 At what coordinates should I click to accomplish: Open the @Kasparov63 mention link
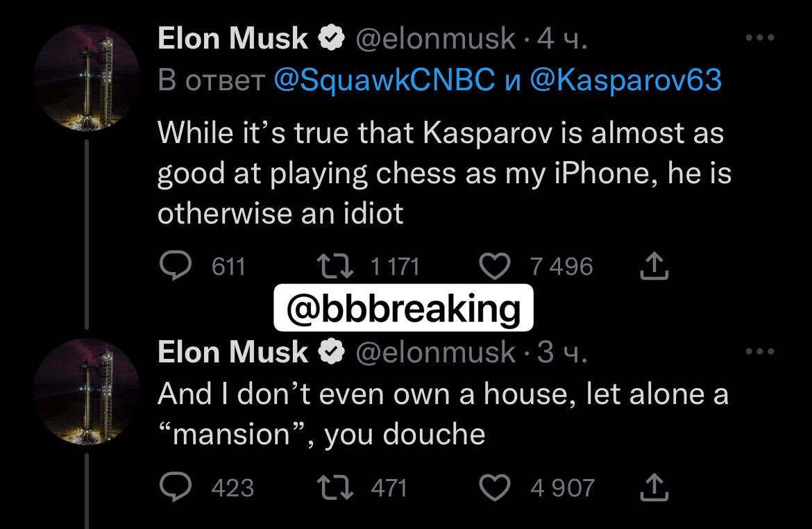tap(625, 81)
